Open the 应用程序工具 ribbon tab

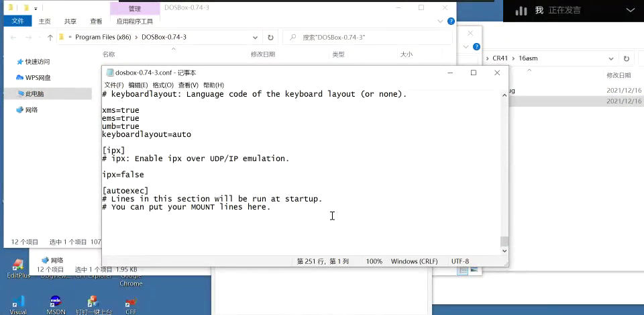coord(135,21)
